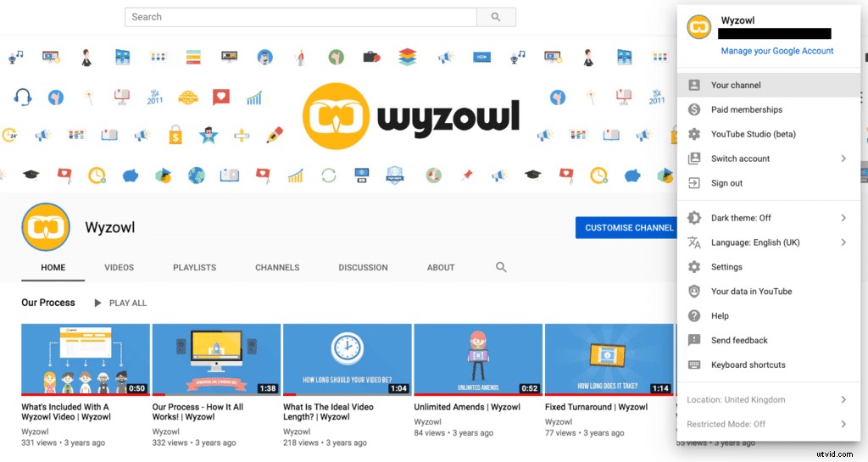Click the Wyzowl channel name heading
The image size is (868, 462).
pyautogui.click(x=110, y=227)
